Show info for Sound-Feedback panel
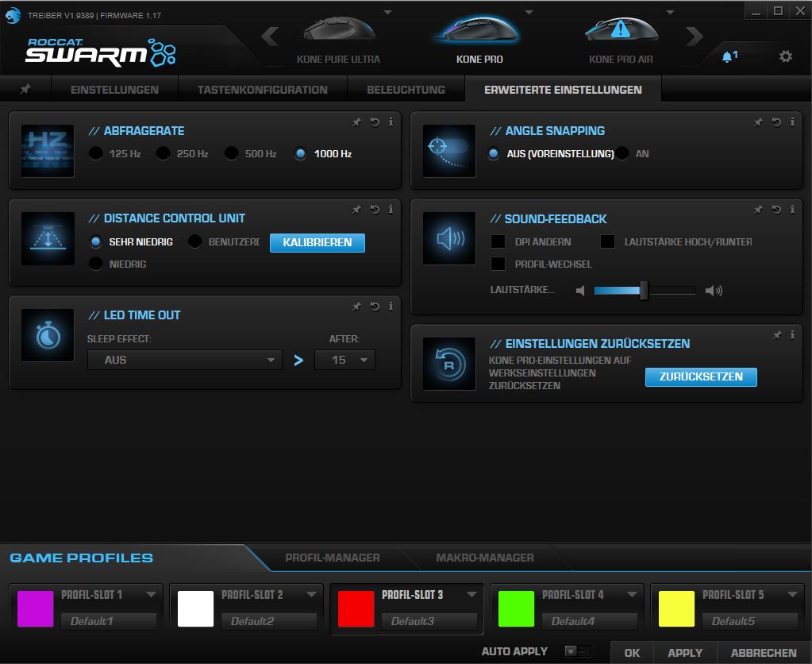Screen dimensions: 812x664 tap(792, 209)
